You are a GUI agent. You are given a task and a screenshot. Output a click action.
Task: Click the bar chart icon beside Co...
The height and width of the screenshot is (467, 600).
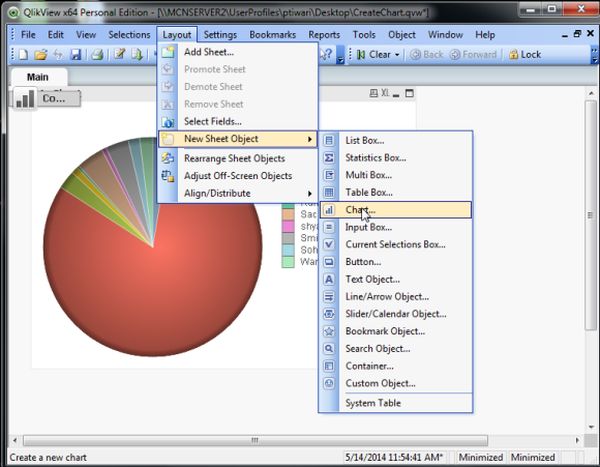pyautogui.click(x=24, y=98)
